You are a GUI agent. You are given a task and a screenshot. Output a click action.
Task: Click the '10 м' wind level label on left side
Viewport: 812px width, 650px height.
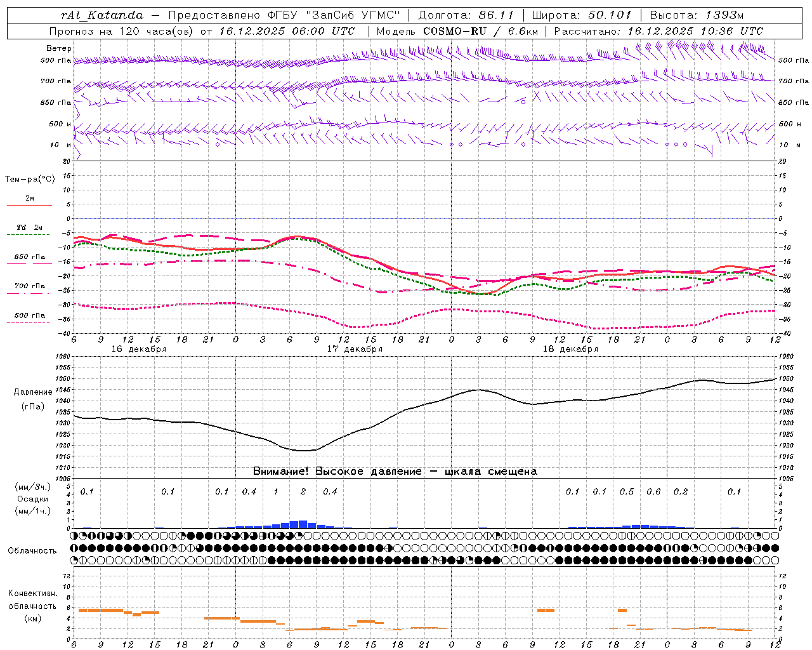tap(61, 145)
